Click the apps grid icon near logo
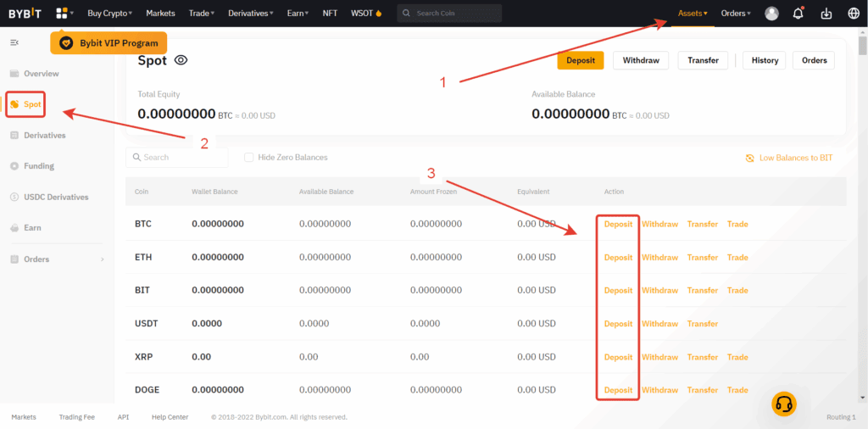The height and width of the screenshot is (429, 868). coord(62,14)
